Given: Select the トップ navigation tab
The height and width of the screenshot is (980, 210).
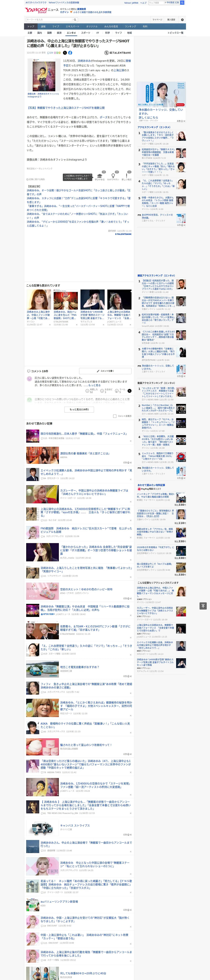Looking at the screenshot, I should 31,26.
